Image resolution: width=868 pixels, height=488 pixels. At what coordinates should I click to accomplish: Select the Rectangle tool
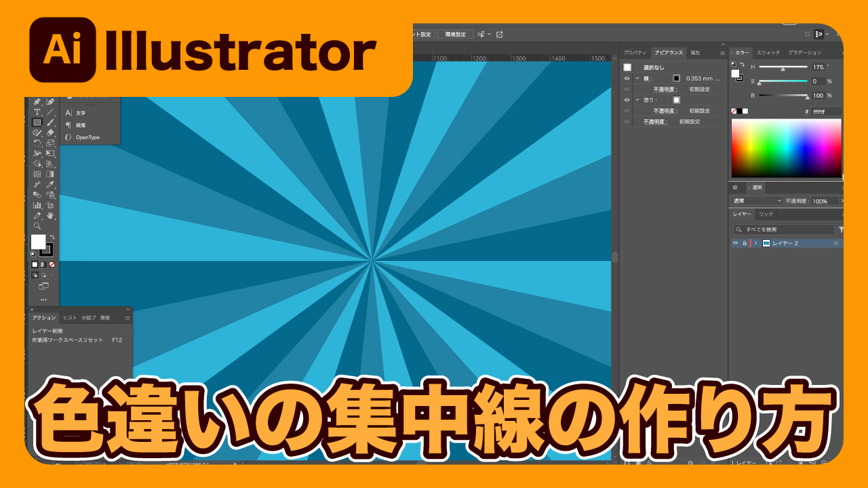point(37,123)
